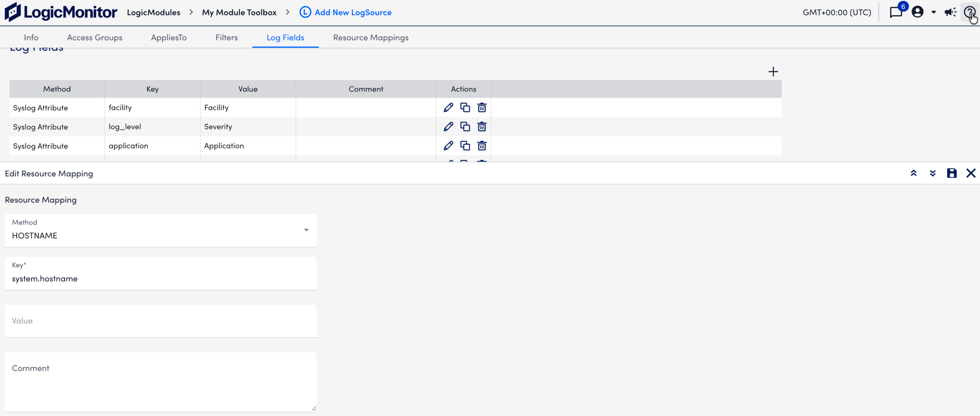The width and height of the screenshot is (980, 416).
Task: Close the Edit Resource Mapping panel
Action: pyautogui.click(x=972, y=173)
